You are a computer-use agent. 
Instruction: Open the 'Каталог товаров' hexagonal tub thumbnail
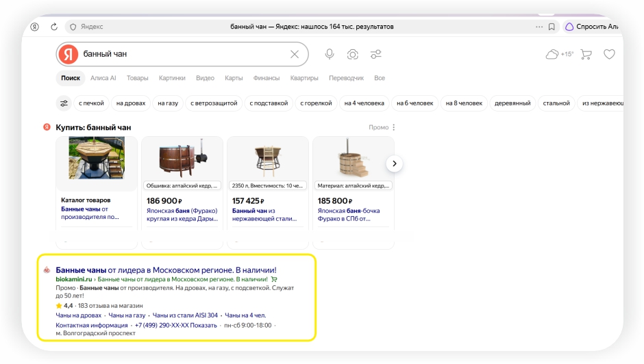[97, 158]
